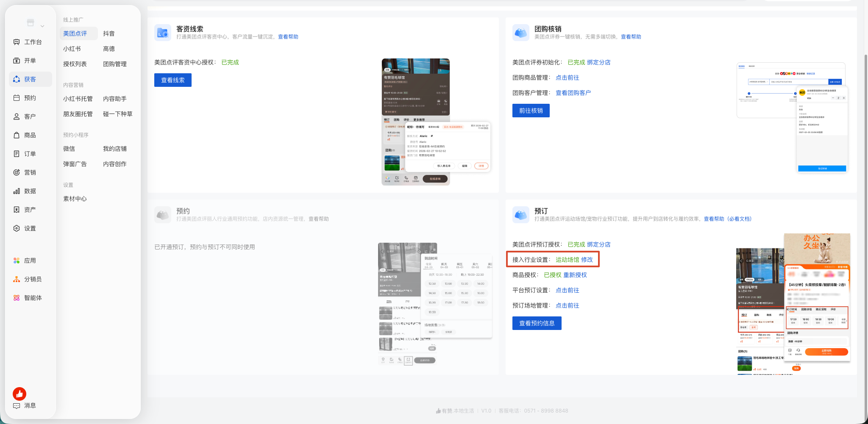Select 弹窗广告 menu item

coord(75,164)
